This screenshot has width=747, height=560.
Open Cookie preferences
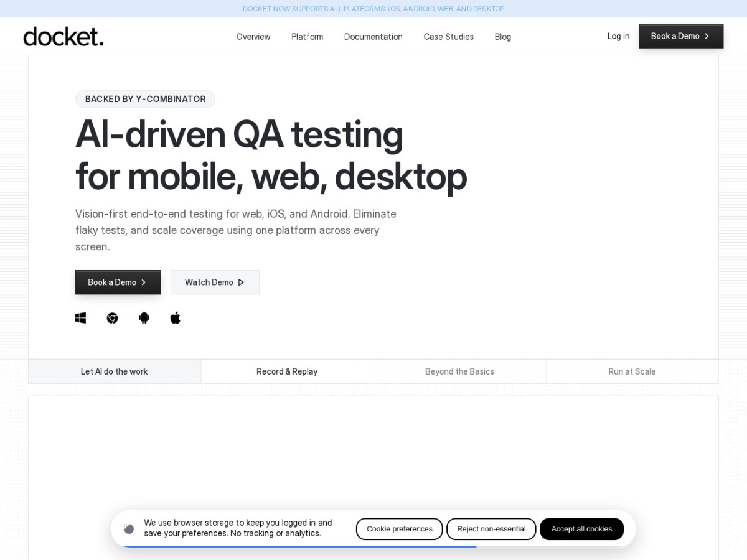click(400, 529)
